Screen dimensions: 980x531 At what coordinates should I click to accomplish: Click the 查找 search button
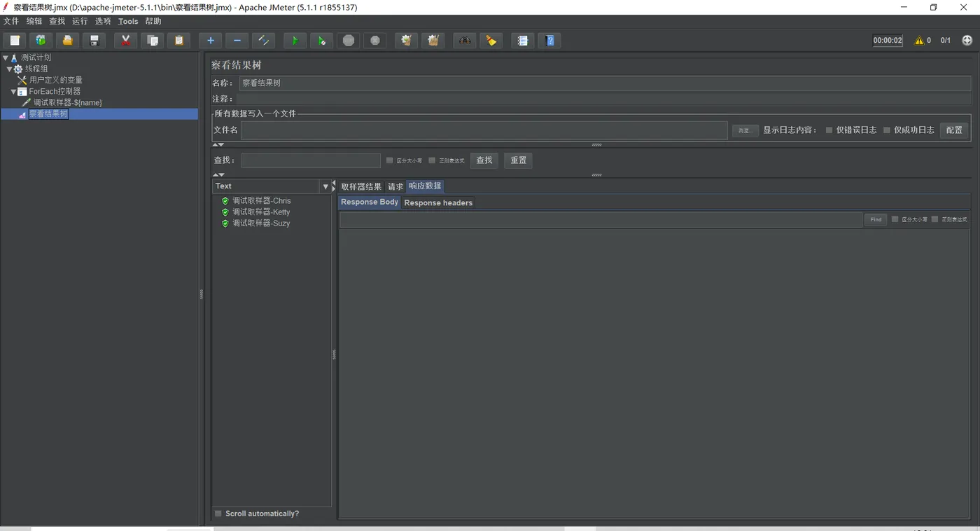(484, 160)
